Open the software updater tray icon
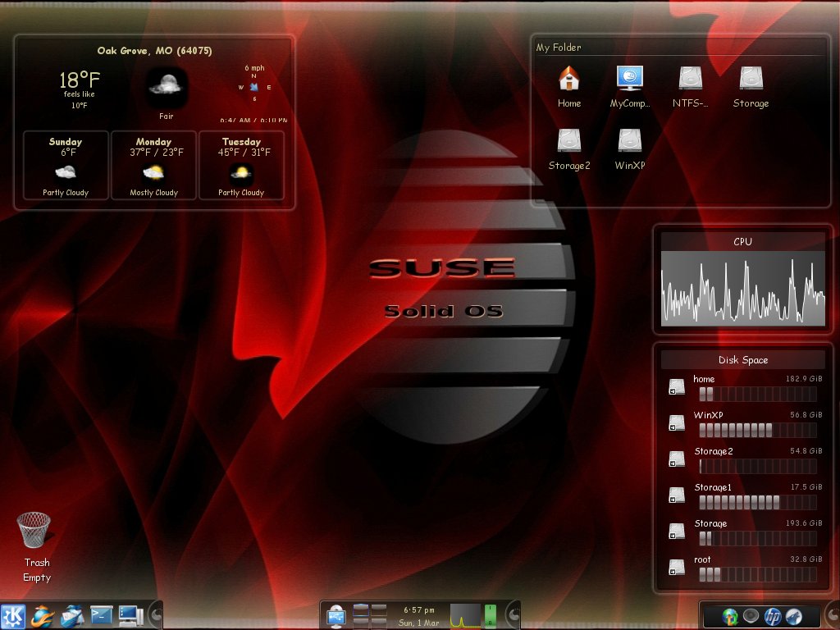 pyautogui.click(x=729, y=617)
